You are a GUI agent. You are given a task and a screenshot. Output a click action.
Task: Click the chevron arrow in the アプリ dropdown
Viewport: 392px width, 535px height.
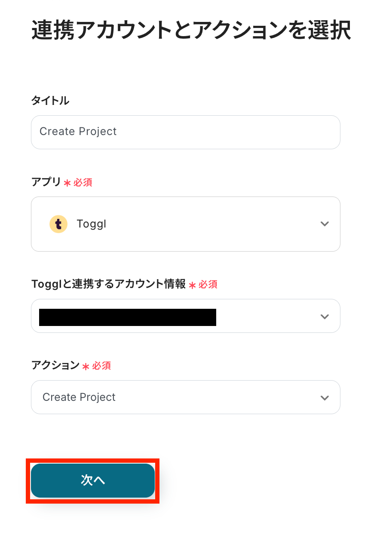(325, 224)
